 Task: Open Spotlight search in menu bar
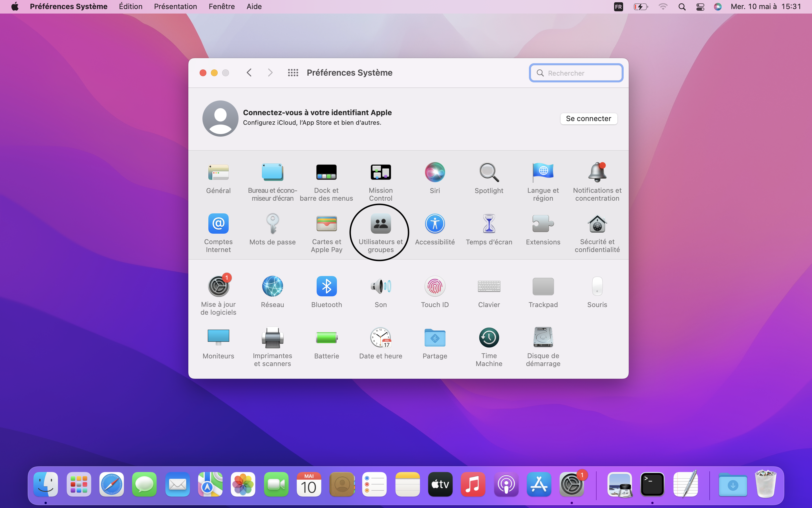coord(682,7)
